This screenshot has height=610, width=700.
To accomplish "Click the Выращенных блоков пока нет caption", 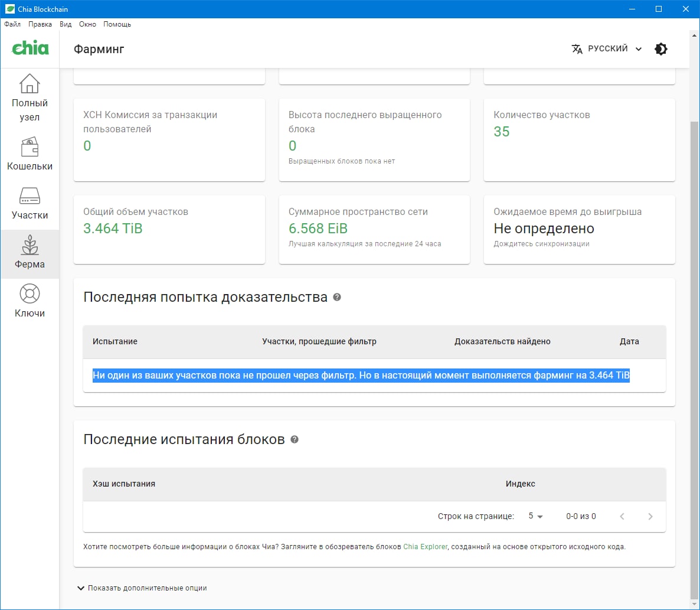I will pyautogui.click(x=342, y=161).
